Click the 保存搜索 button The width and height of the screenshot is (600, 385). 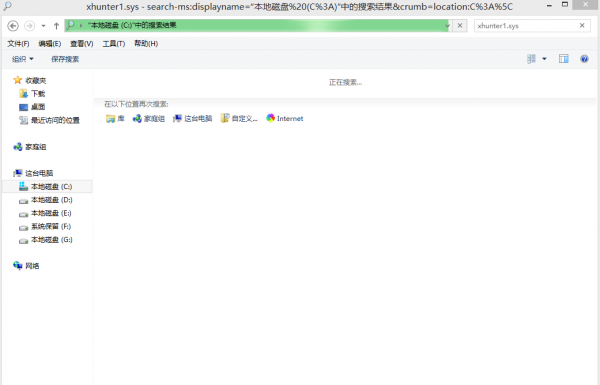tap(65, 59)
